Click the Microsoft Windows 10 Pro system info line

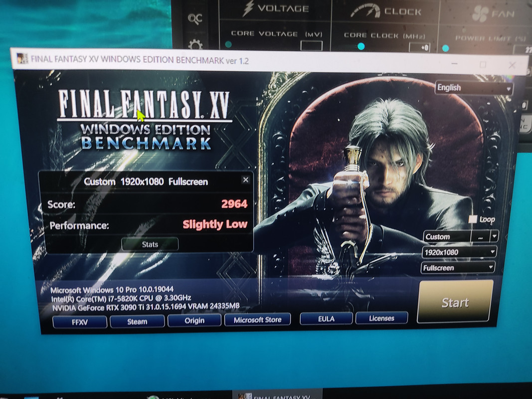pyautogui.click(x=112, y=290)
